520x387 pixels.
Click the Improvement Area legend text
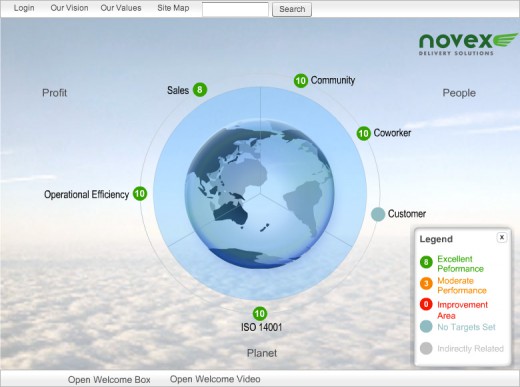click(x=462, y=310)
